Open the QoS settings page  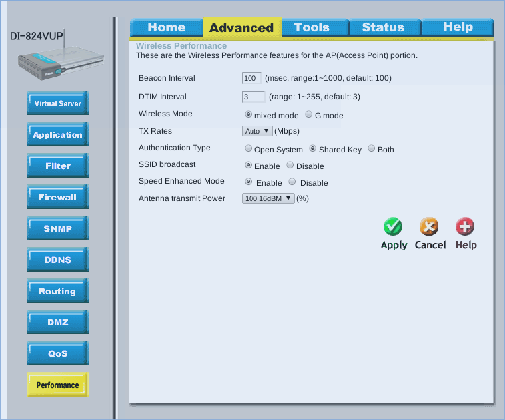(x=58, y=353)
